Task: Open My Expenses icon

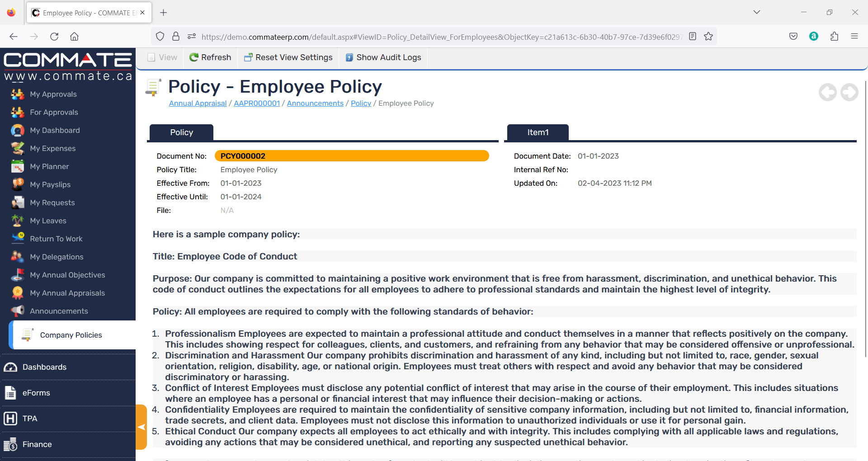Action: (x=18, y=148)
